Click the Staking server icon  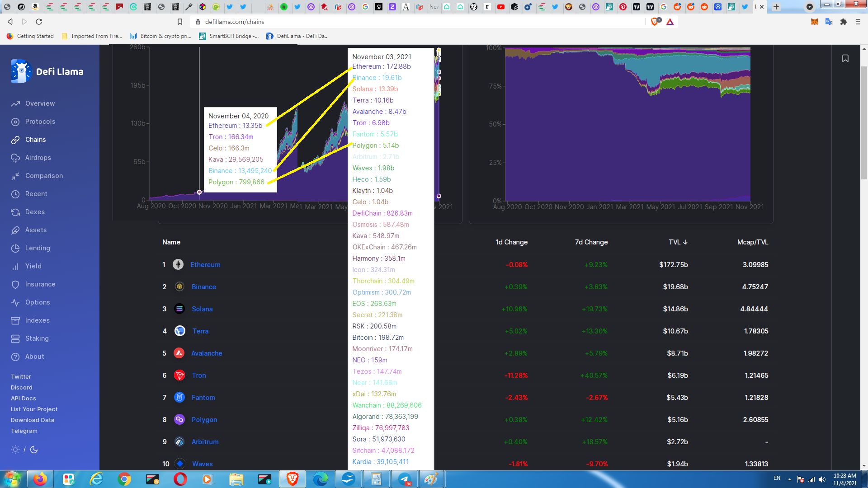coord(15,338)
